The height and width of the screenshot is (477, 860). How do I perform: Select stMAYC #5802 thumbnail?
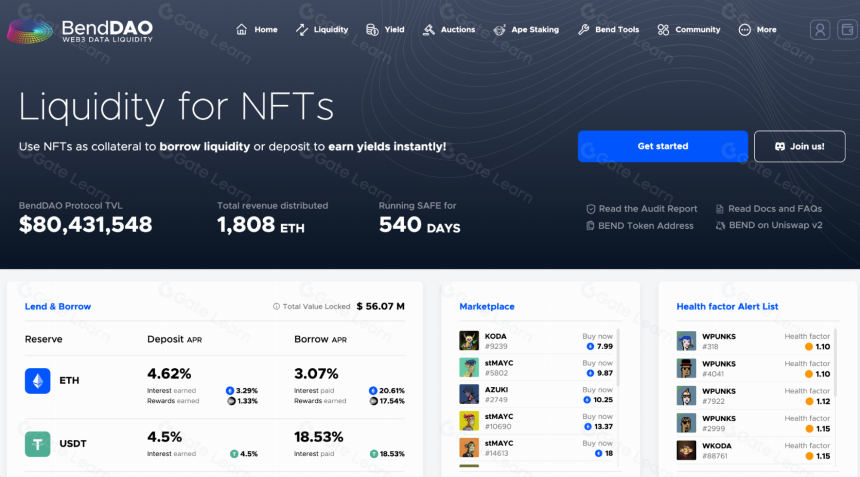coord(469,367)
